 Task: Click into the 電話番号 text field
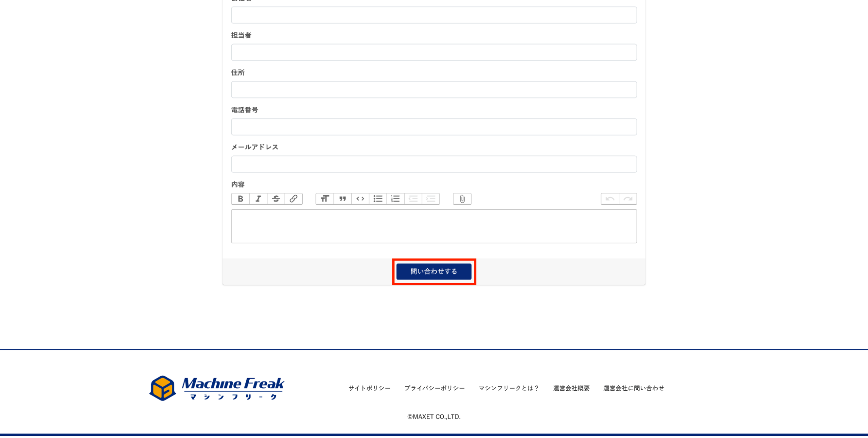coord(434,127)
